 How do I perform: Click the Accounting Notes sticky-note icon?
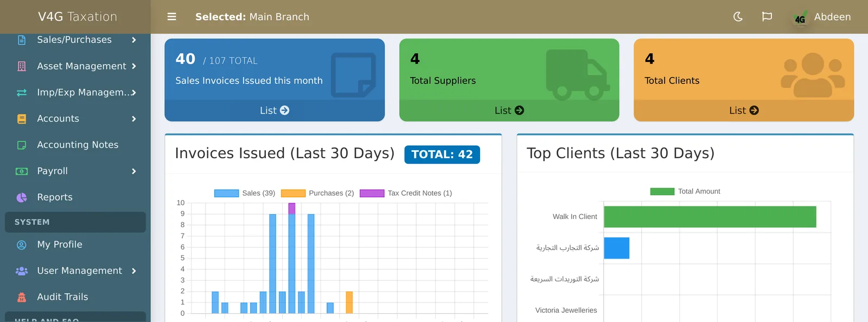(x=22, y=145)
